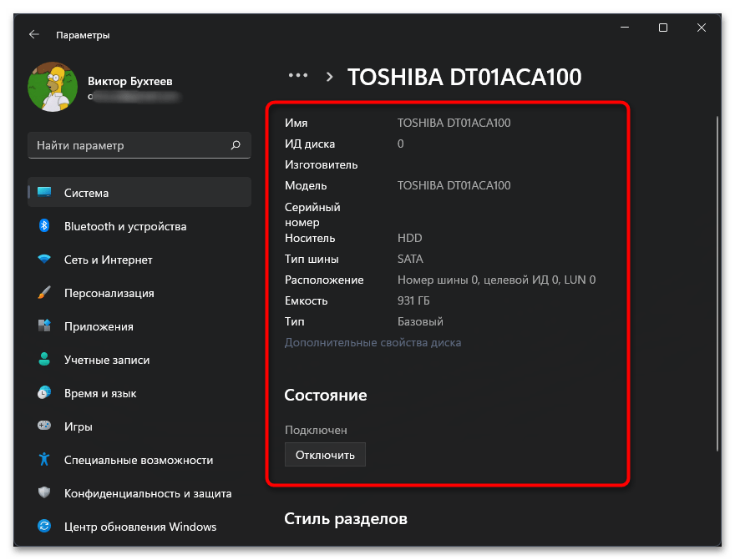Click the 'Номер шины 0, целевой ИД 0, LUN 0' text
The image size is (735, 560).
tap(496, 280)
